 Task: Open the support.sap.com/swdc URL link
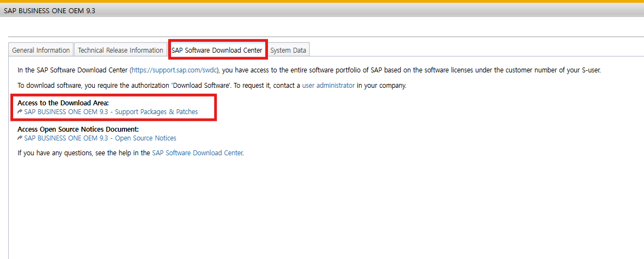[x=174, y=70]
